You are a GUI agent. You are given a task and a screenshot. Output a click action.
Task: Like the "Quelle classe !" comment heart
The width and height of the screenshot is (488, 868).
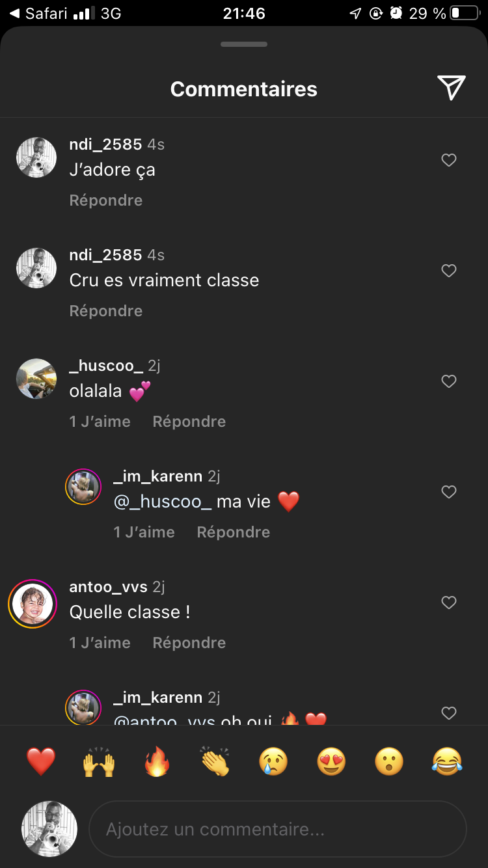tap(449, 603)
